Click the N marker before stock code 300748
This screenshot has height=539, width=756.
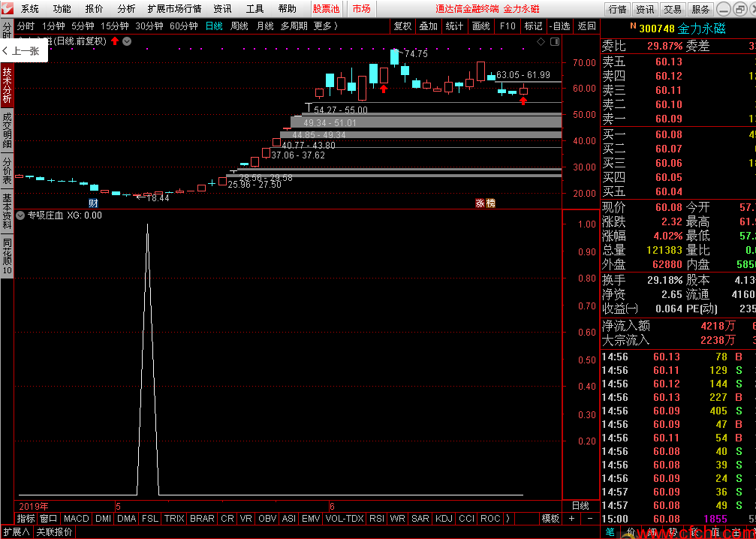(x=633, y=26)
